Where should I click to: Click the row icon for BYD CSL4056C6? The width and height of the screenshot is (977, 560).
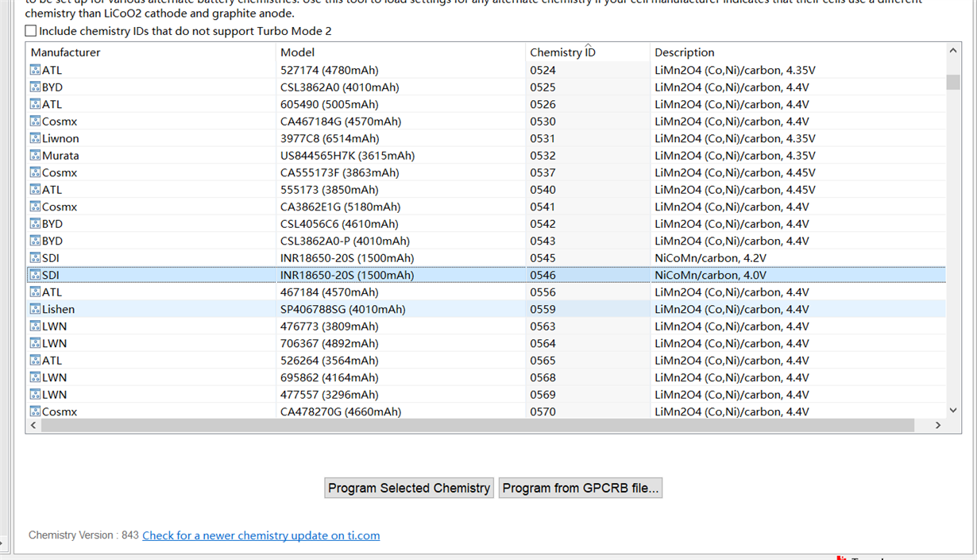35,224
